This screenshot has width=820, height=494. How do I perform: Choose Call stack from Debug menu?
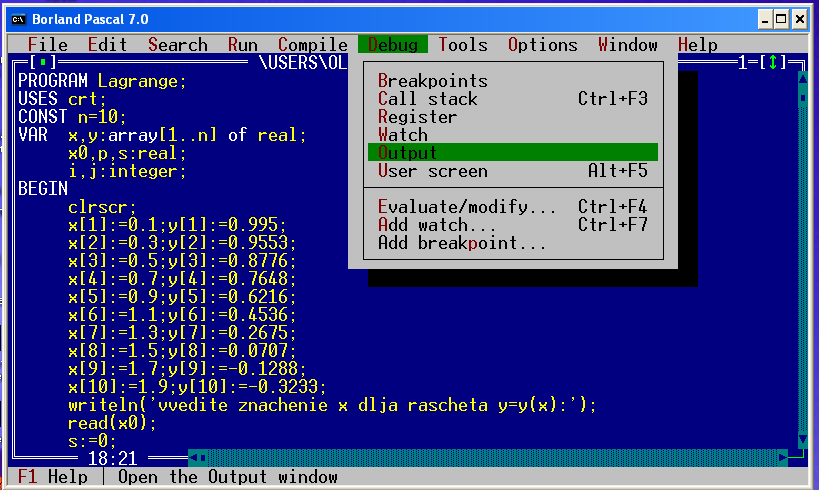point(512,99)
